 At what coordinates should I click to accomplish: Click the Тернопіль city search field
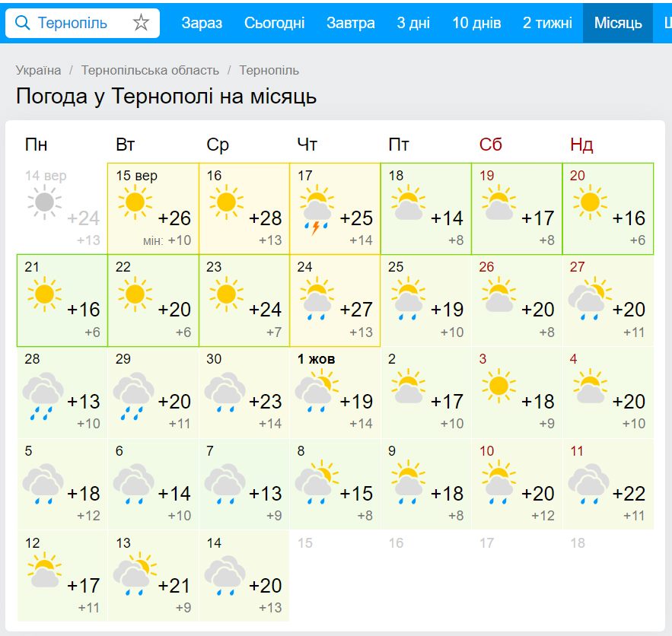click(x=82, y=23)
